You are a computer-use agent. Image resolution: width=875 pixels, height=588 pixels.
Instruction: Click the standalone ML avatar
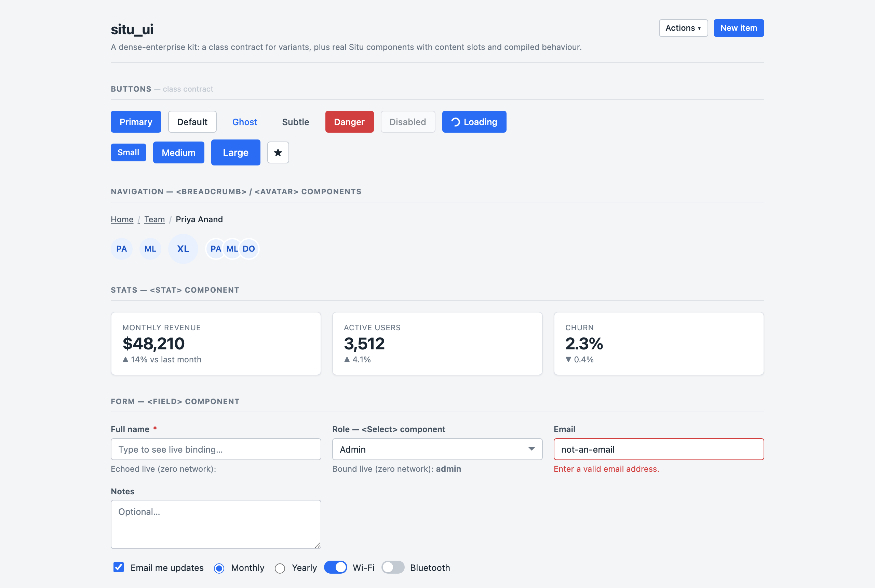point(150,249)
